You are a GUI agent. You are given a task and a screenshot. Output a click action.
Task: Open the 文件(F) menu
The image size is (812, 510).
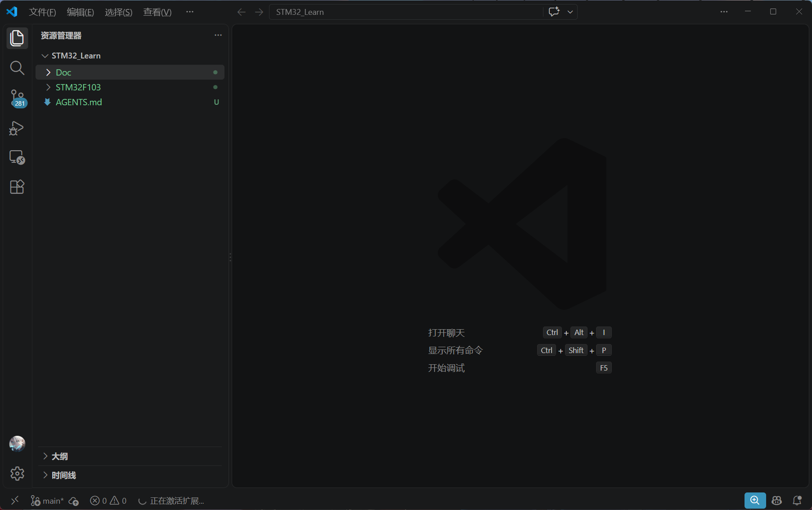coord(42,12)
